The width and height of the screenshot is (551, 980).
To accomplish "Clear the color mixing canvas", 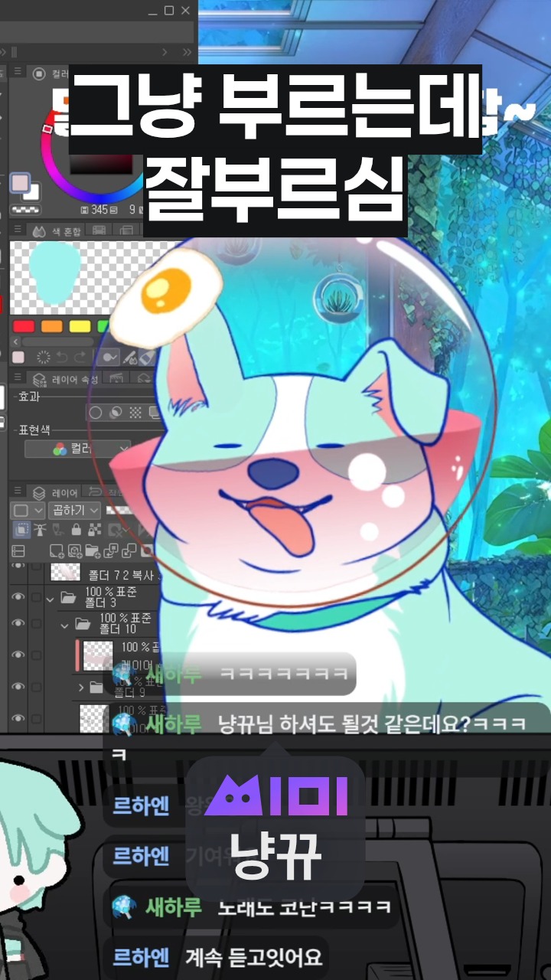I will [x=43, y=358].
